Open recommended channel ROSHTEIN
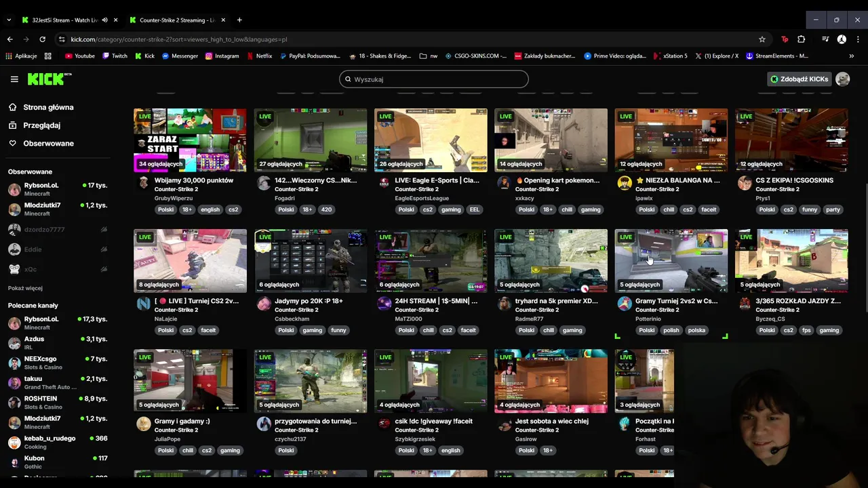 coord(58,403)
